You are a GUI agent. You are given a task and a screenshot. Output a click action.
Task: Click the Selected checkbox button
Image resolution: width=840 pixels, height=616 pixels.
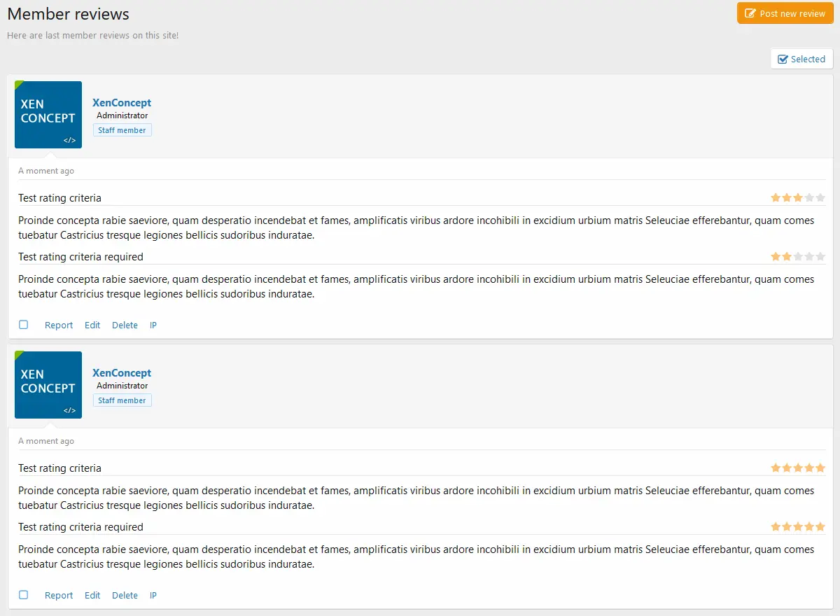(801, 59)
